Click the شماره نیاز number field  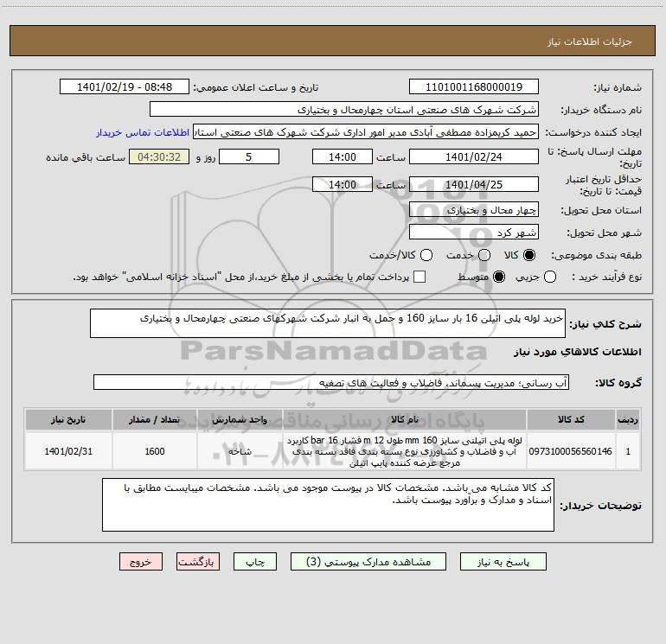click(x=474, y=87)
